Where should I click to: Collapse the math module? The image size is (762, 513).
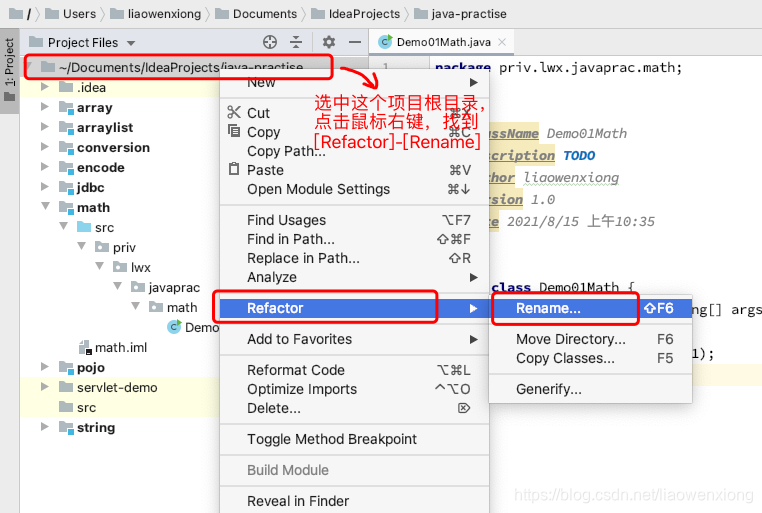[x=45, y=206]
